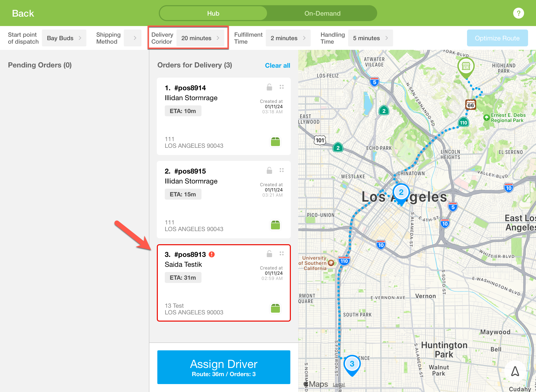
Task: Grab the drag handle on order #pos8913
Action: coord(282,253)
